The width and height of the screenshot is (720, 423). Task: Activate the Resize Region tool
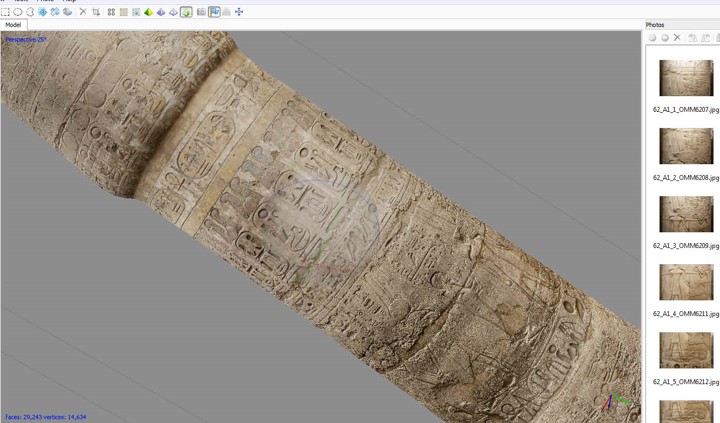pos(43,12)
